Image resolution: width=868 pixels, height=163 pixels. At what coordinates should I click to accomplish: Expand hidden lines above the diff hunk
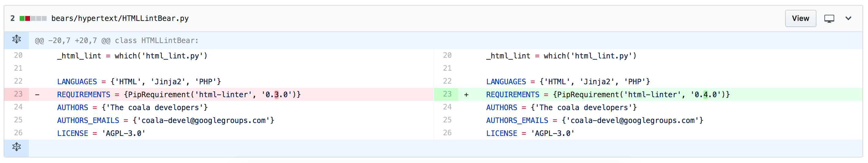[17, 40]
